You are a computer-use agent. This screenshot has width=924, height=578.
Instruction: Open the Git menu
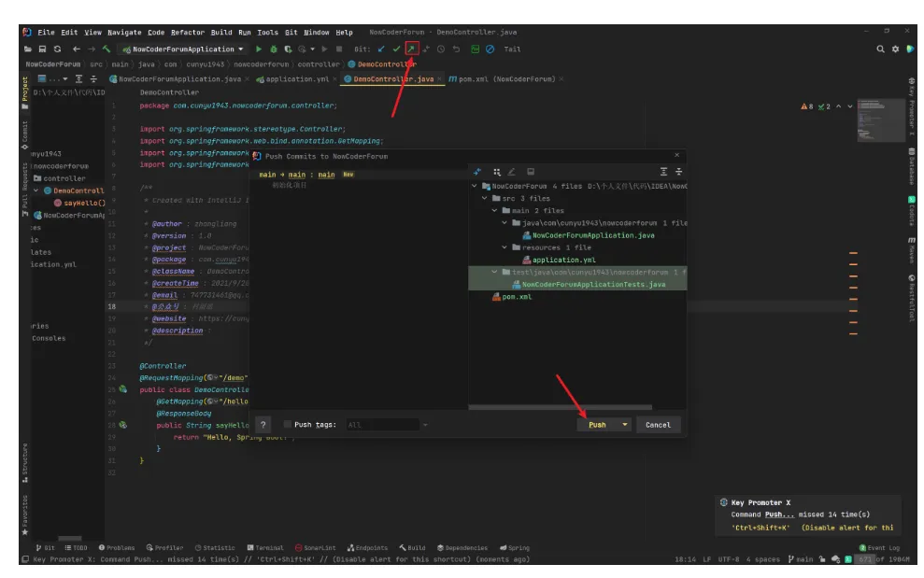(291, 33)
